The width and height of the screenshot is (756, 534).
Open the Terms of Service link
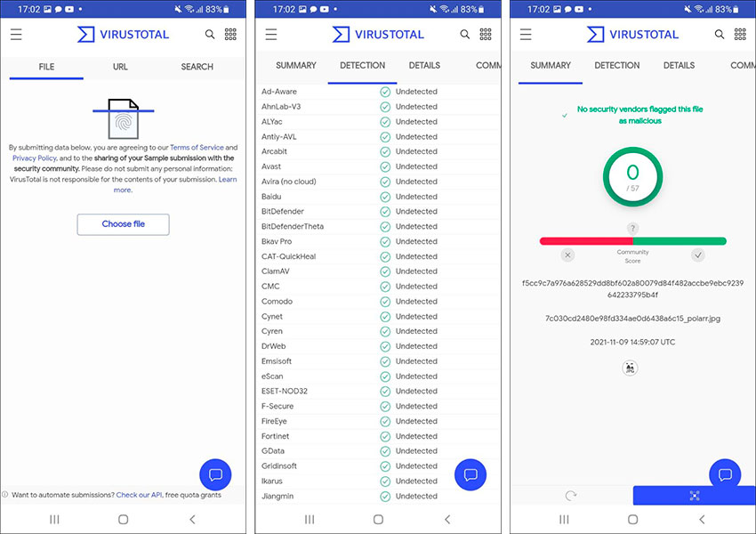pos(197,148)
